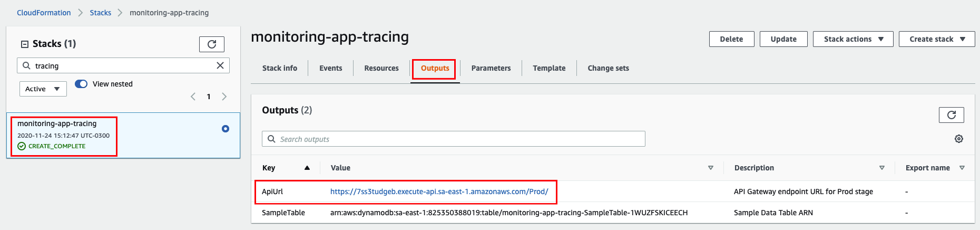Expand the Stack actions menu

tap(853, 39)
